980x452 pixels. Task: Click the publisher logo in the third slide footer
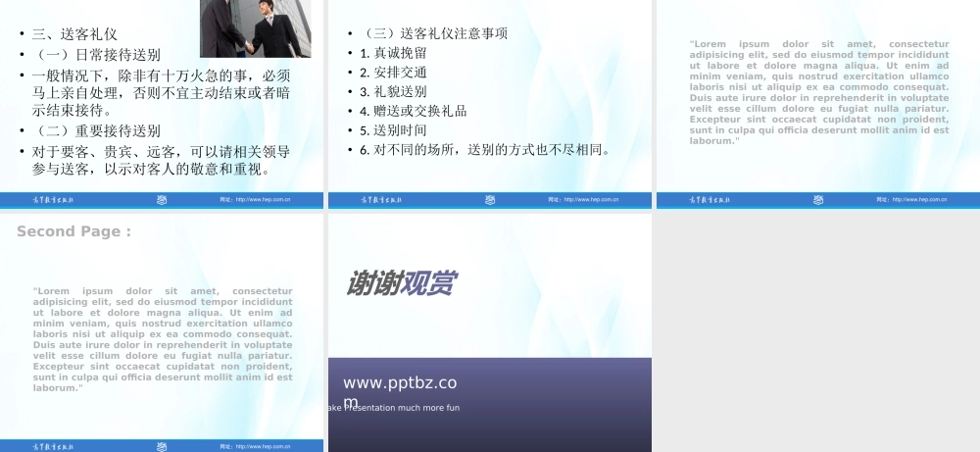(710, 200)
